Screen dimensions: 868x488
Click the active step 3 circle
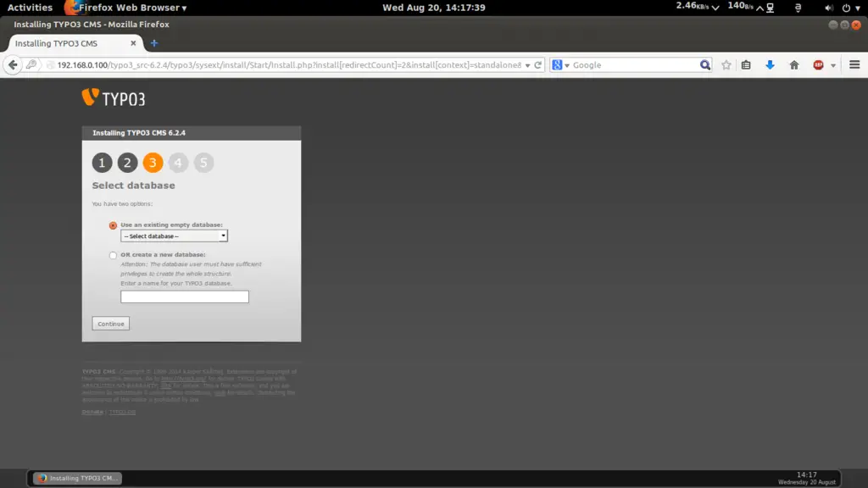coord(153,163)
